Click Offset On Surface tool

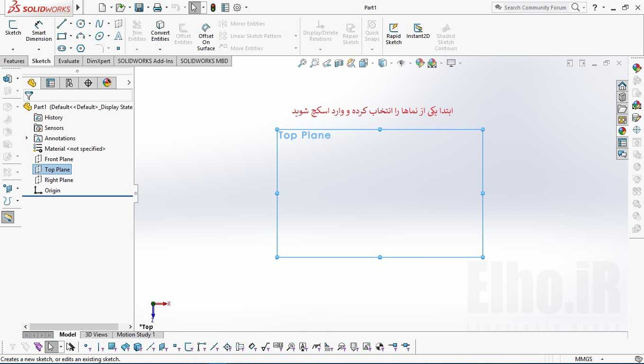(206, 37)
